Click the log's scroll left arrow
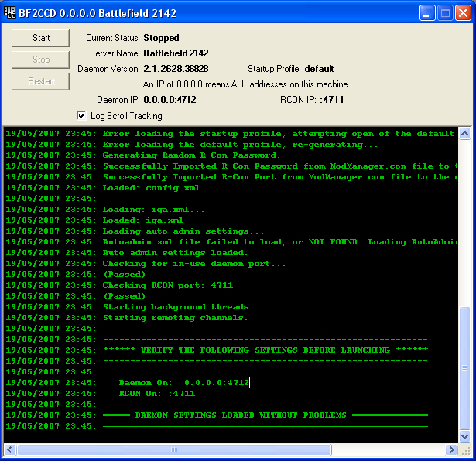Viewport: 476px width, 461px height. pos(10,449)
